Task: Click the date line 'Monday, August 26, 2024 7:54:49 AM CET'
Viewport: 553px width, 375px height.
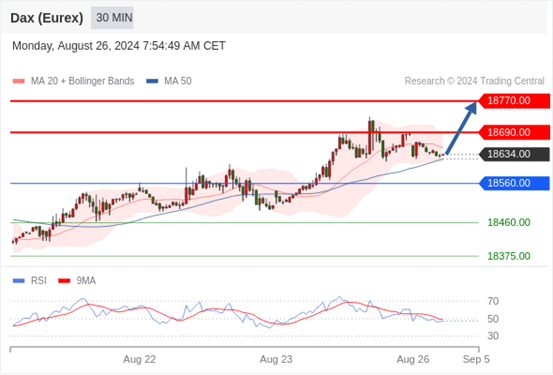Action: (x=119, y=46)
